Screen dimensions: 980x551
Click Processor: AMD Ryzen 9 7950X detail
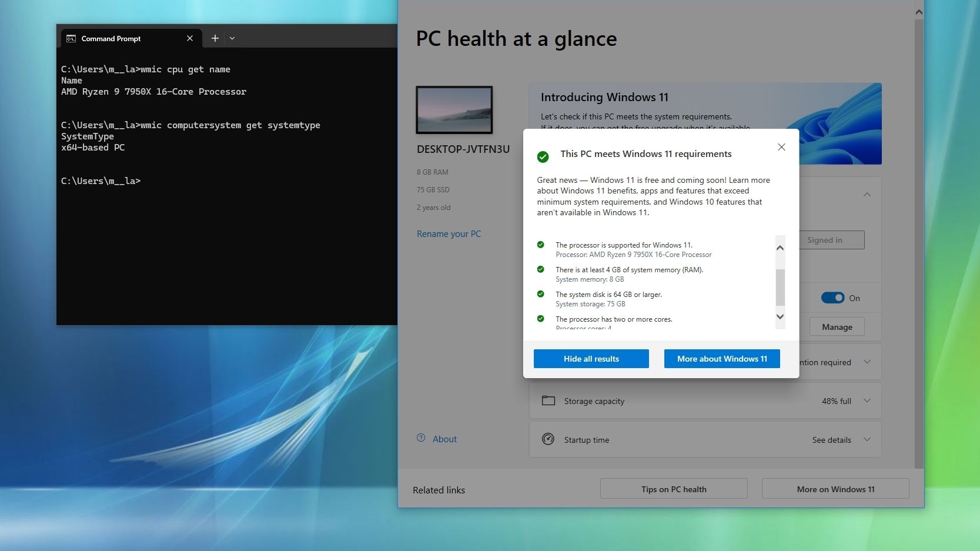pos(634,255)
